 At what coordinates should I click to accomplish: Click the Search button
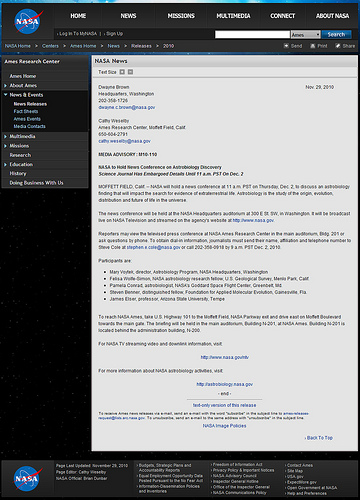(336, 34)
